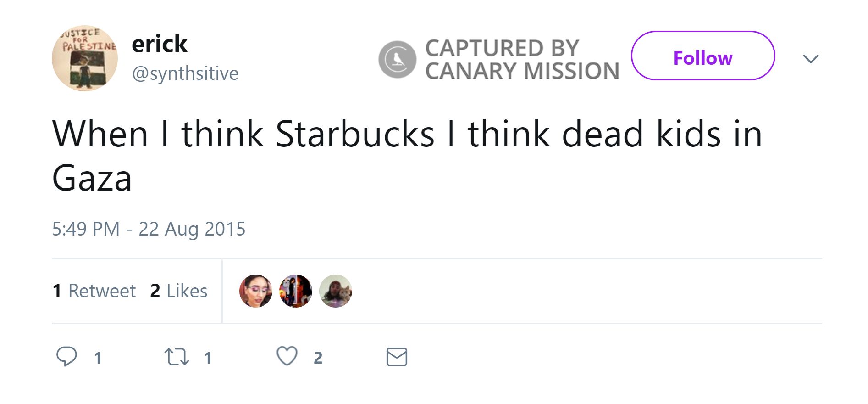Click the retweet count beside arrows
868x404 pixels.
coord(208,358)
